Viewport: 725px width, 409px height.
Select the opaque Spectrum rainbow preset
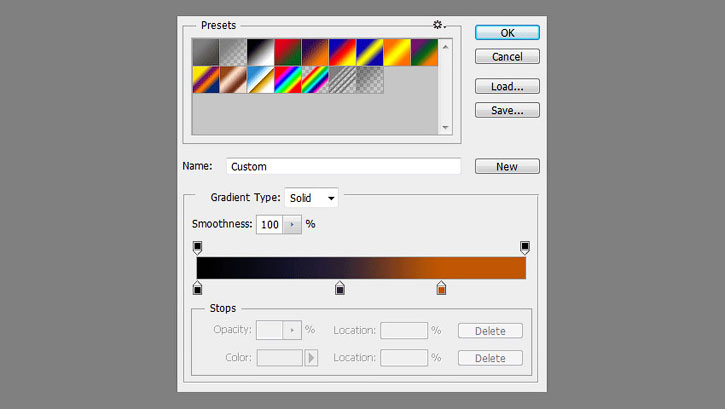[x=288, y=79]
